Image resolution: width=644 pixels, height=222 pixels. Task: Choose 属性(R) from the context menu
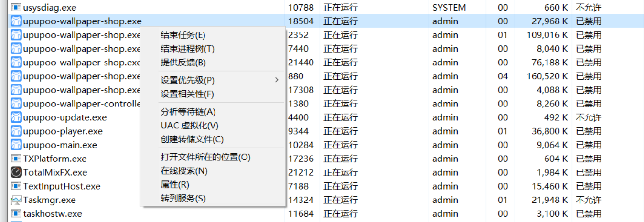pyautogui.click(x=175, y=185)
